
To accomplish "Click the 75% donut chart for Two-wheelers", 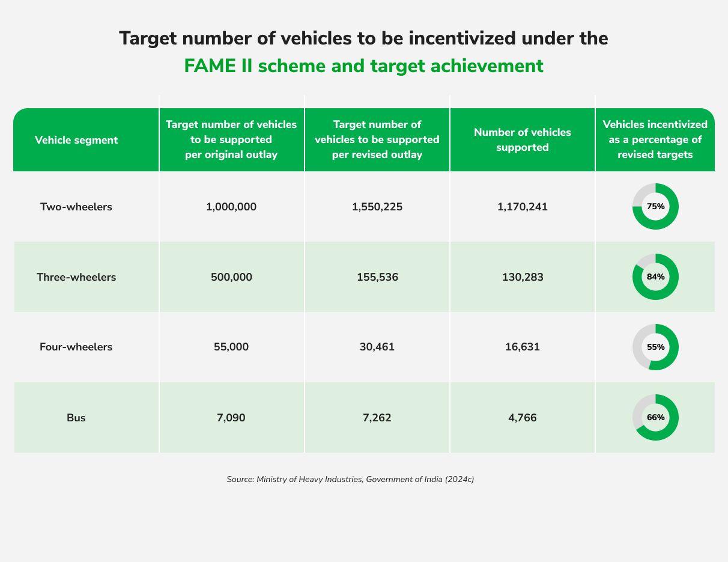I will point(655,206).
